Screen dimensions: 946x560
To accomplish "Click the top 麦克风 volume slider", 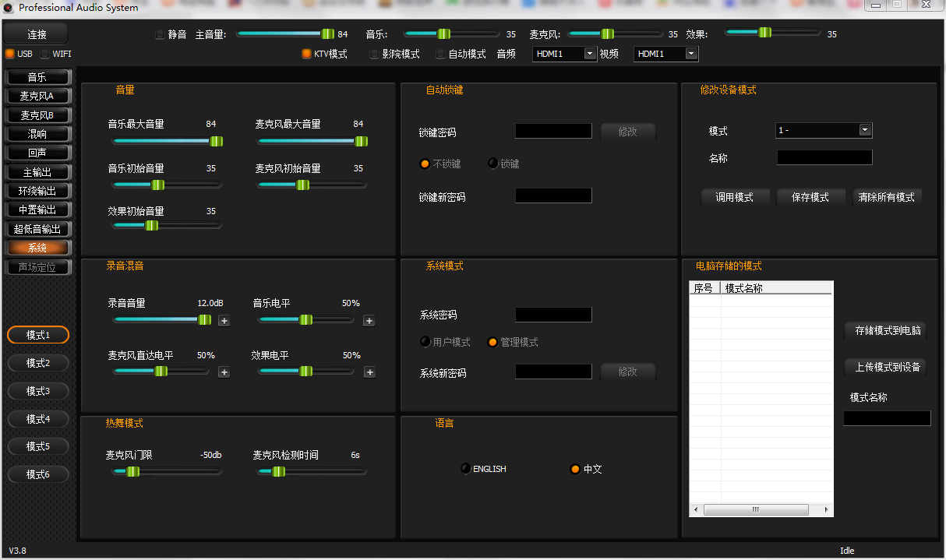I will 616,33.
